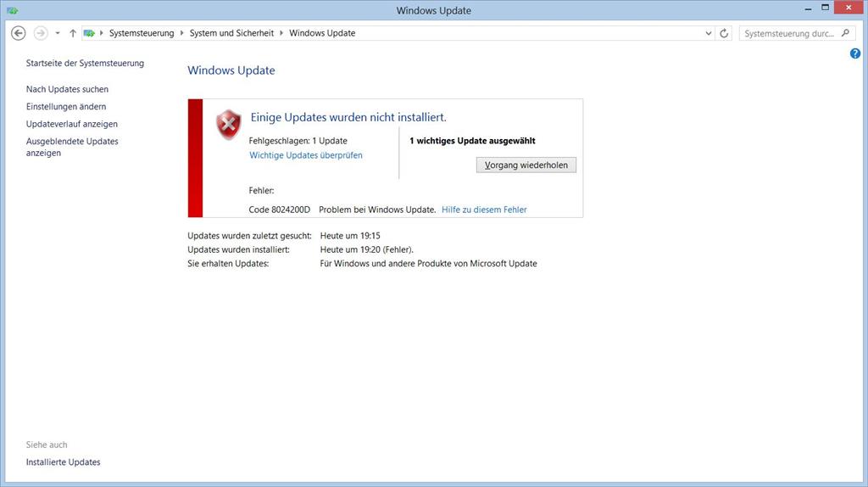This screenshot has width=868, height=487.
Task: Open Updateverlauf anzeigen
Action: (71, 124)
